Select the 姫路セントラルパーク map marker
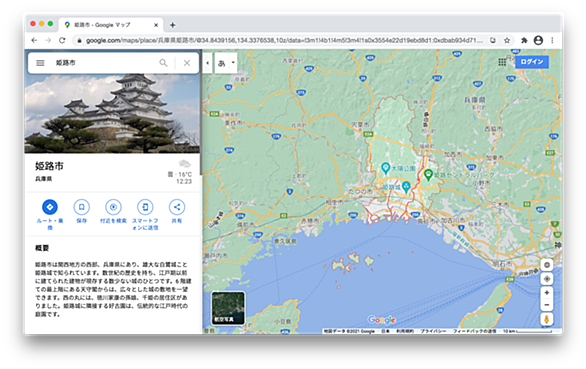586x369 pixels. pos(428,174)
